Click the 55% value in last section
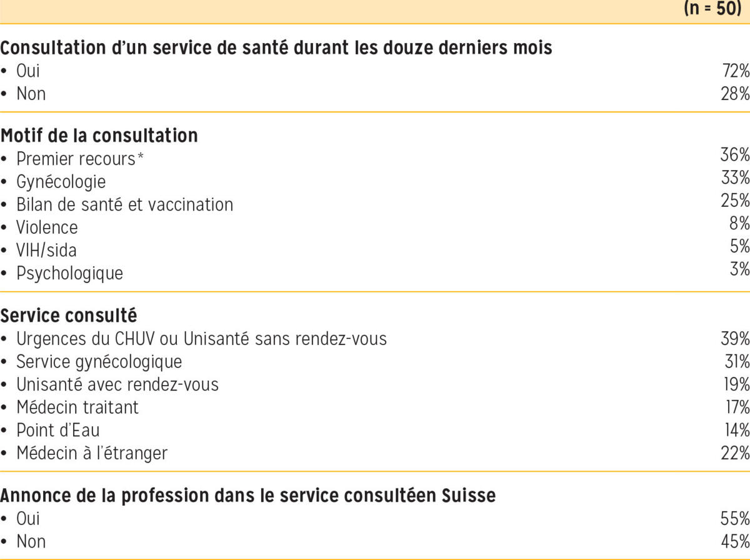 click(735, 519)
